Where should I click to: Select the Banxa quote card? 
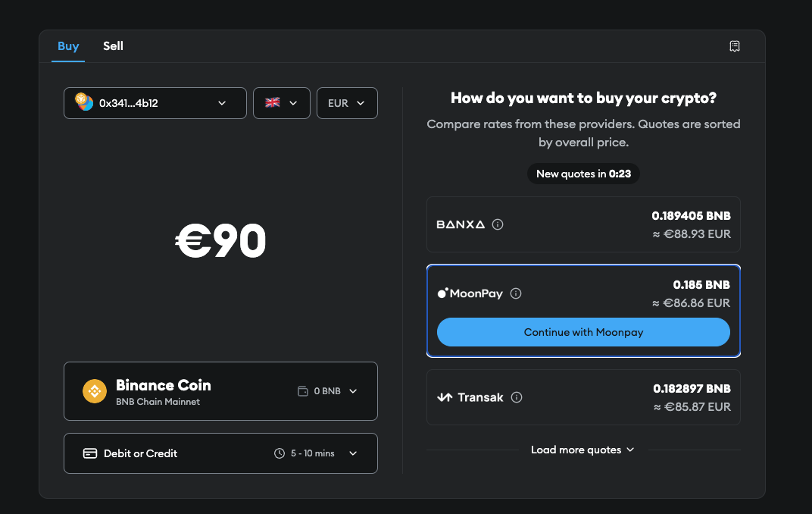coord(583,224)
